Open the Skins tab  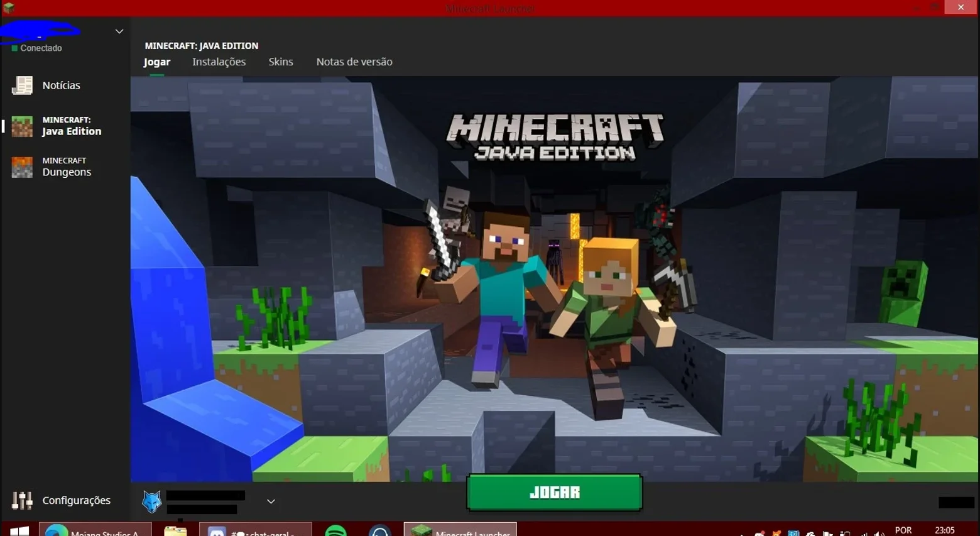pyautogui.click(x=281, y=62)
